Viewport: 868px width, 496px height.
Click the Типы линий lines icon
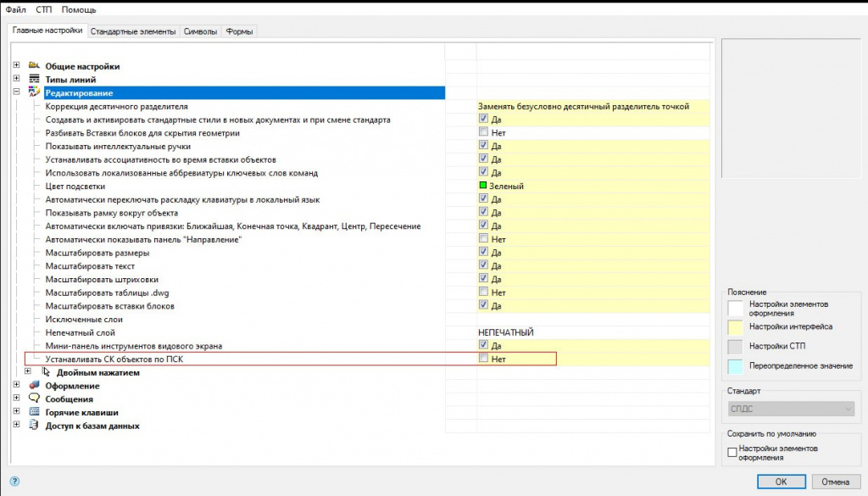point(34,79)
